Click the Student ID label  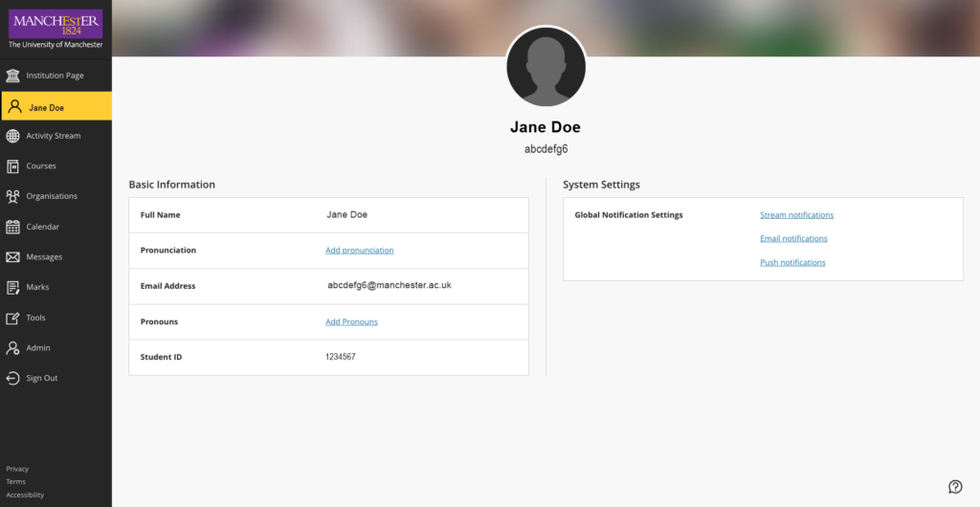coord(161,357)
